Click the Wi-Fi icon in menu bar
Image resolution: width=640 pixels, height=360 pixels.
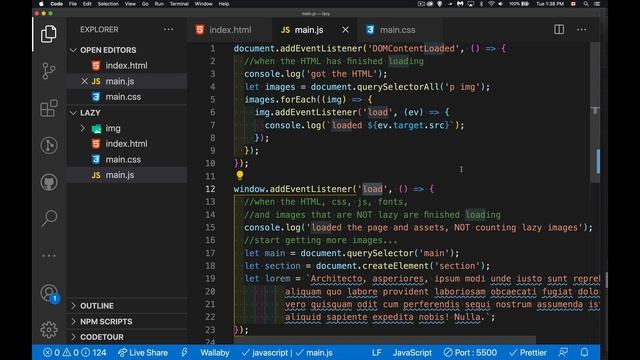(x=491, y=4)
